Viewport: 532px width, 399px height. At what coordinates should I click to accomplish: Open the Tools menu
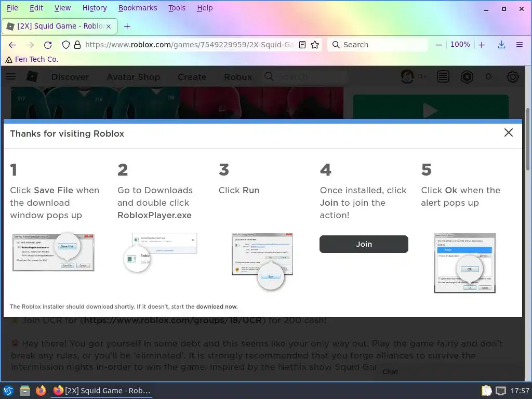coord(177,8)
